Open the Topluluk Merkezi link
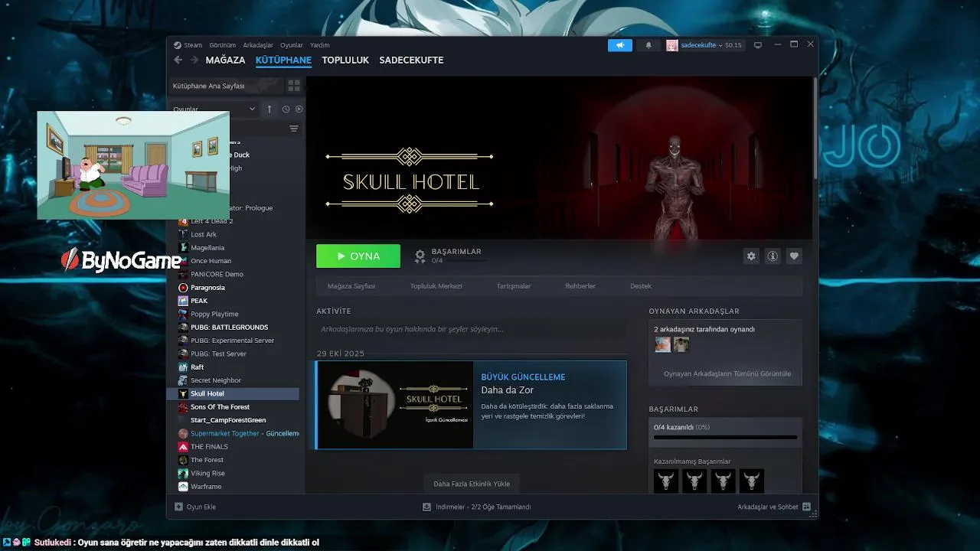Screen dimensions: 980x551 [436, 286]
